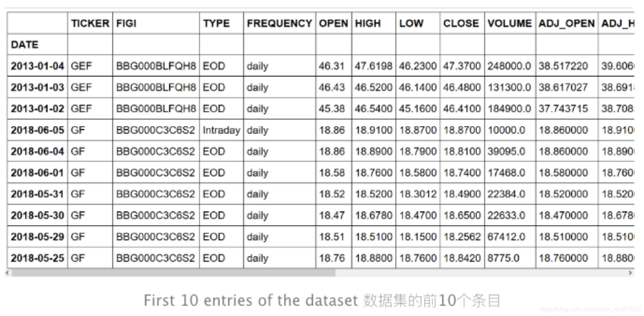Viewport: 644px width, 316px height.
Task: Click low value 46.2300
Action: (x=418, y=66)
